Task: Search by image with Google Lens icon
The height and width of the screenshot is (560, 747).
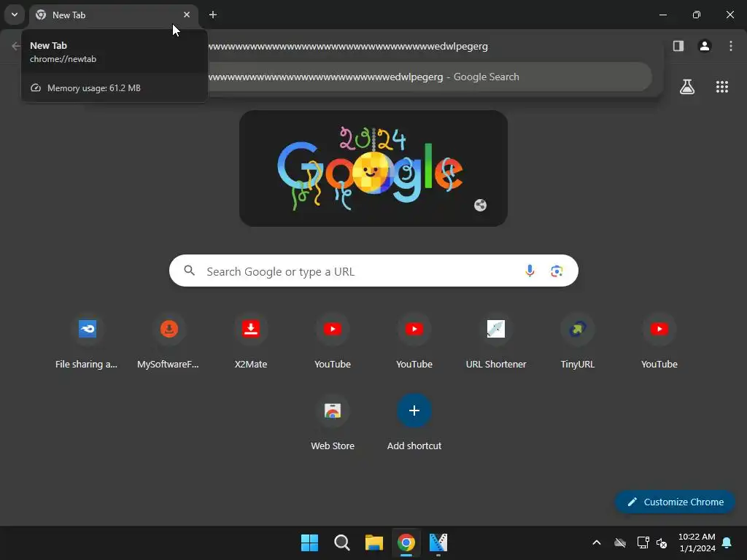Action: 557,271
